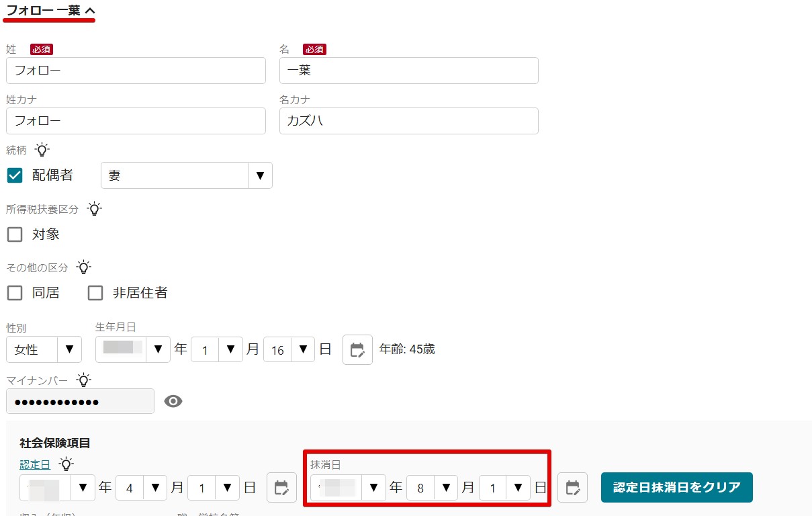Click the masked マイナンバー field
The height and width of the screenshot is (516, 812).
(x=80, y=401)
